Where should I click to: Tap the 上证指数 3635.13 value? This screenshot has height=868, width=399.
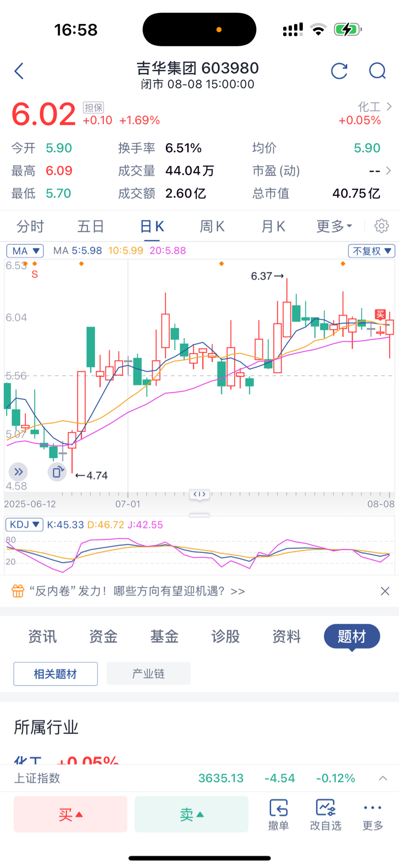[x=221, y=778]
